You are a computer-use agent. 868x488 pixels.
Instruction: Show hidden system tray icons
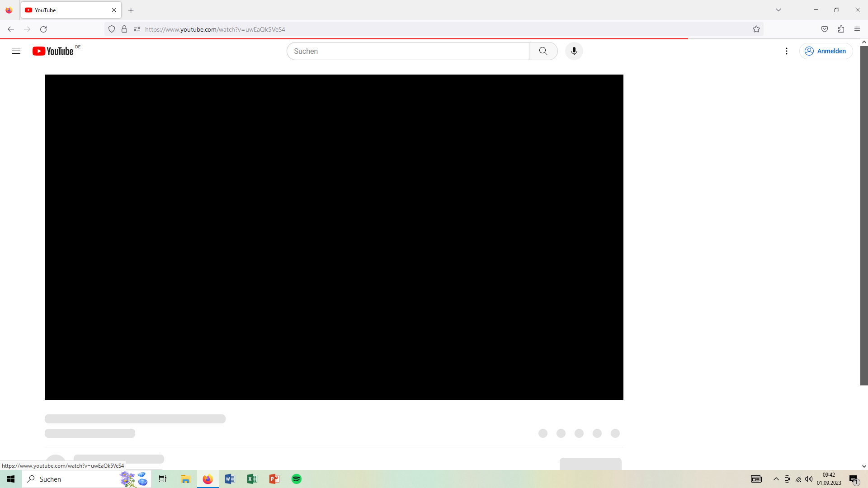coord(776,479)
